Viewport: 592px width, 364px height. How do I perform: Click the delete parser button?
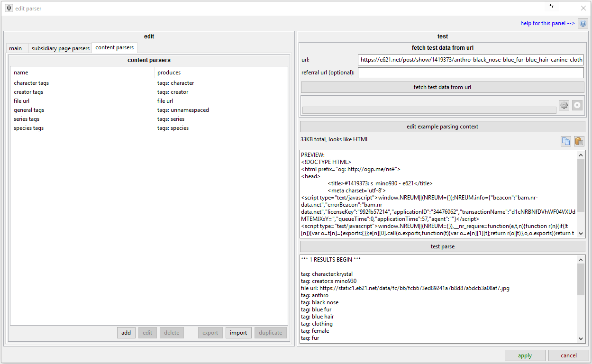(x=172, y=333)
